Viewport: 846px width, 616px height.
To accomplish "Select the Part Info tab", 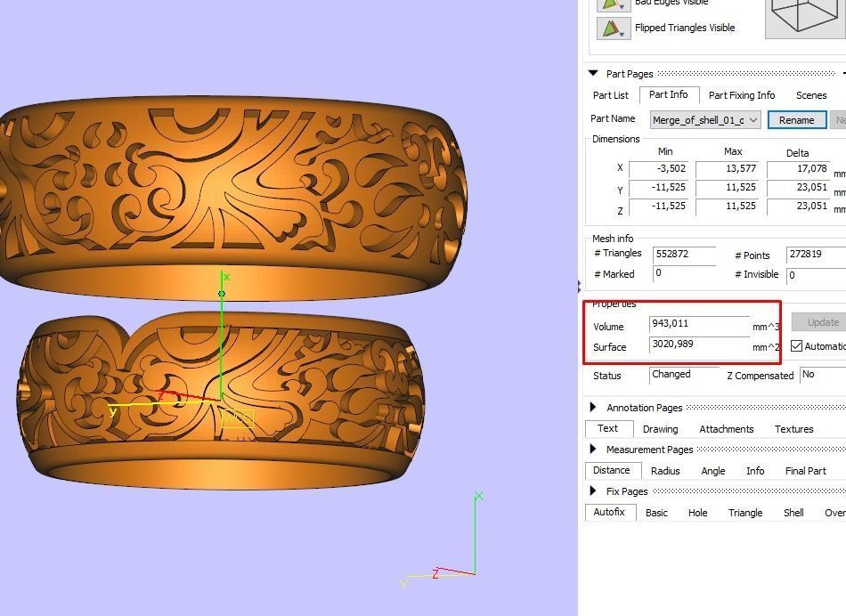I will pos(669,94).
